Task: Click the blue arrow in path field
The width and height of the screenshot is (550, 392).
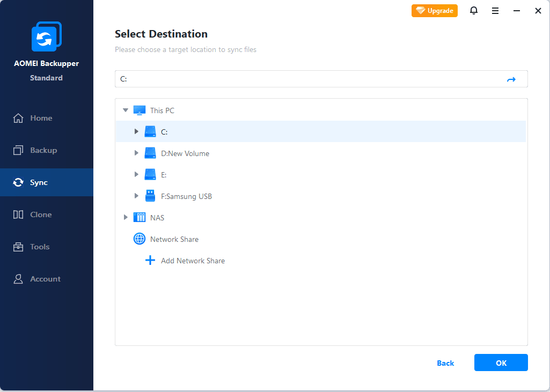Action: coord(511,79)
